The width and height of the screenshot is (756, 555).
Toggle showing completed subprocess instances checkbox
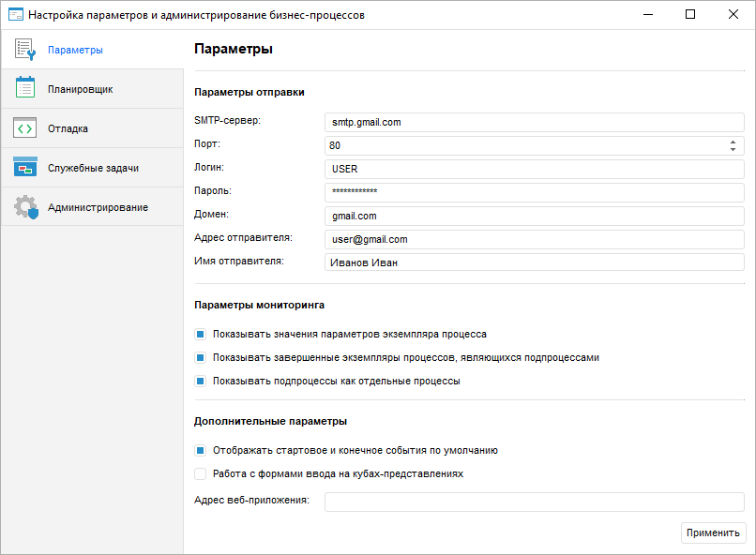click(x=200, y=357)
